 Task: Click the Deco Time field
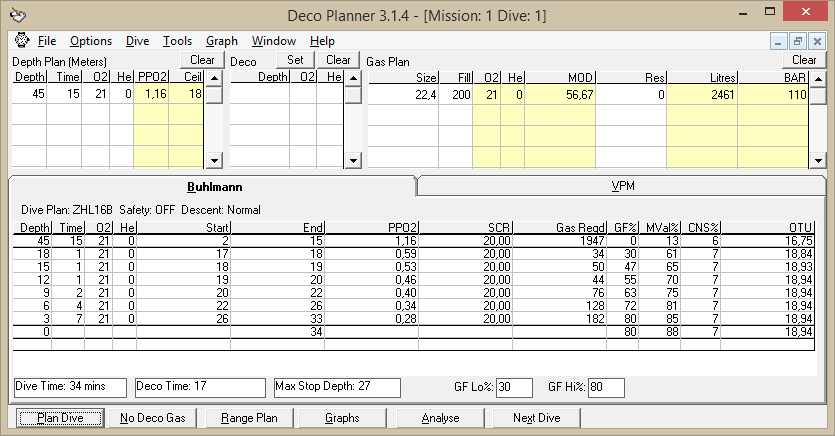pyautogui.click(x=200, y=387)
